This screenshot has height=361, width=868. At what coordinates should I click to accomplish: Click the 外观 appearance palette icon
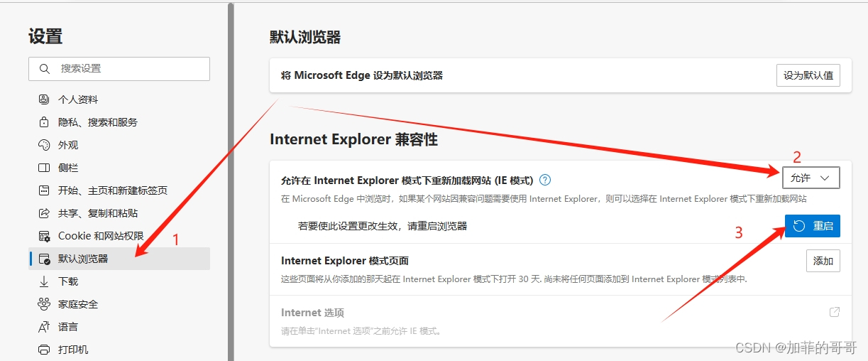coord(44,145)
